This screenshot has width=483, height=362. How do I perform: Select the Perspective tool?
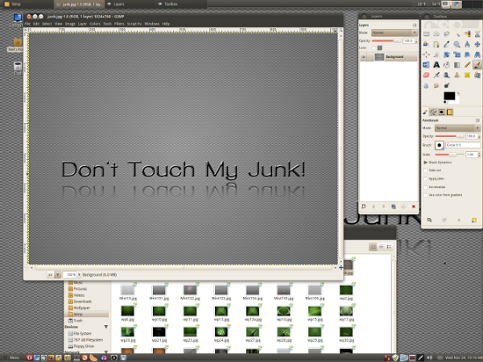477,54
